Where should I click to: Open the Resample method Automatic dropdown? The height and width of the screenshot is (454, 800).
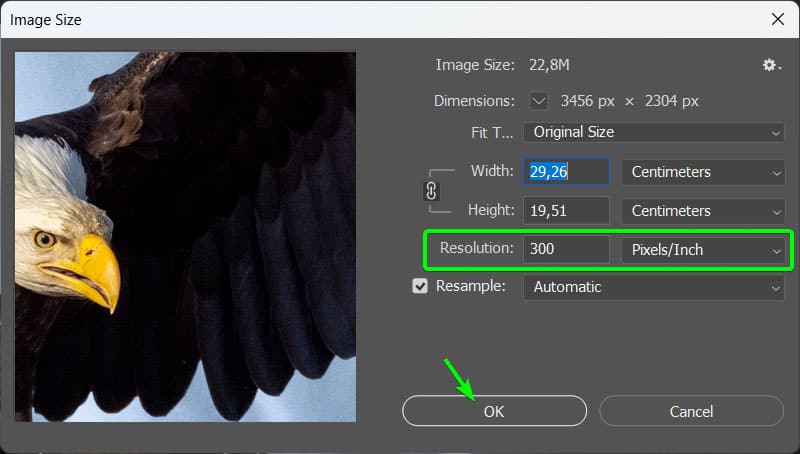click(654, 287)
